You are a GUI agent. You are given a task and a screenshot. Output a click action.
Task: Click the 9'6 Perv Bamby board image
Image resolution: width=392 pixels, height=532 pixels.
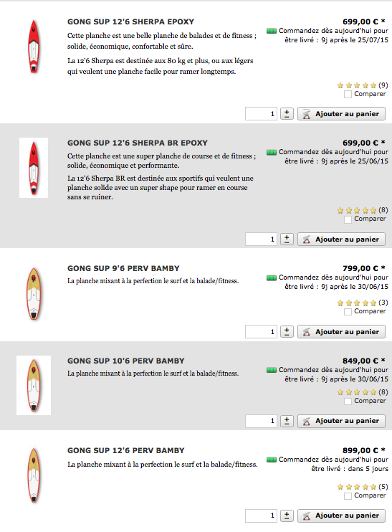click(x=34, y=293)
